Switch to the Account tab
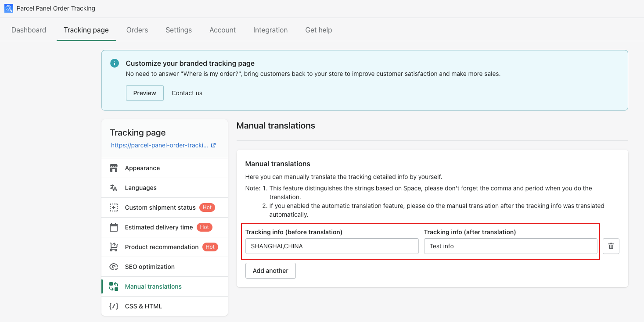The image size is (644, 322). click(x=223, y=30)
